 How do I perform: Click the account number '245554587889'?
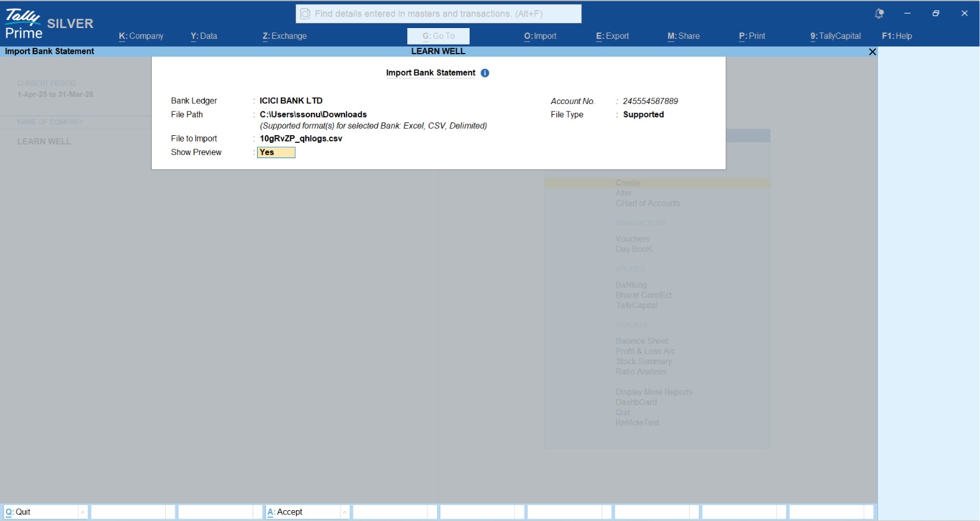650,101
